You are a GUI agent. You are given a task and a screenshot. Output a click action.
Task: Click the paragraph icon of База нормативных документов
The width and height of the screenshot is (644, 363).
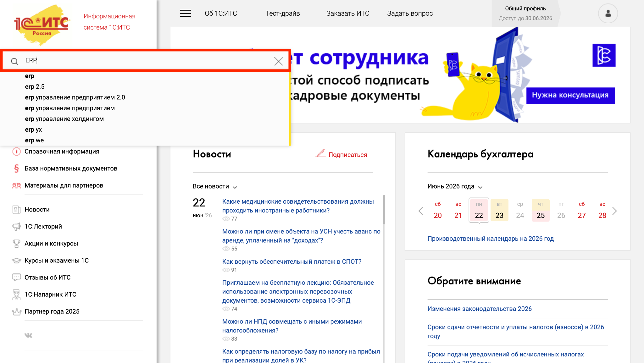click(16, 168)
